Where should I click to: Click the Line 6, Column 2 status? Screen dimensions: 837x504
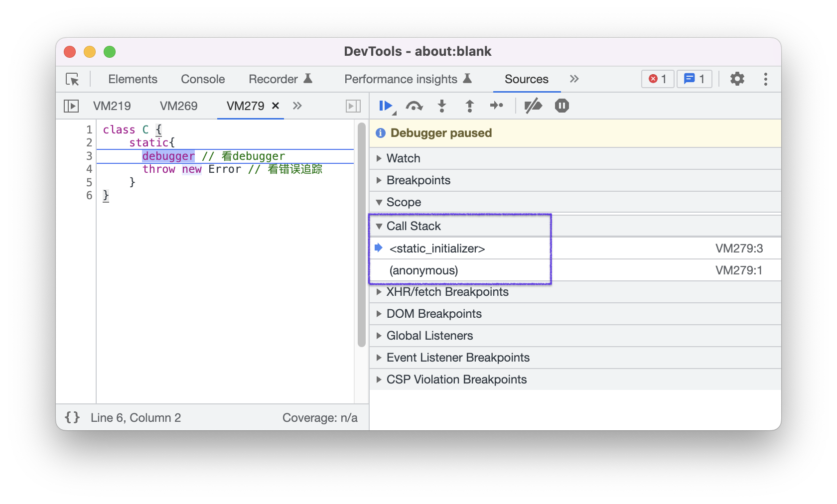pyautogui.click(x=136, y=417)
